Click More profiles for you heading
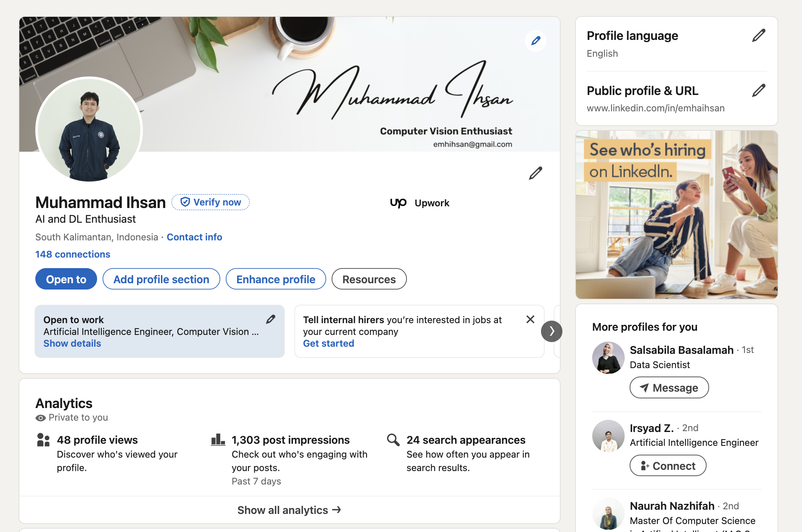802x532 pixels. click(644, 327)
